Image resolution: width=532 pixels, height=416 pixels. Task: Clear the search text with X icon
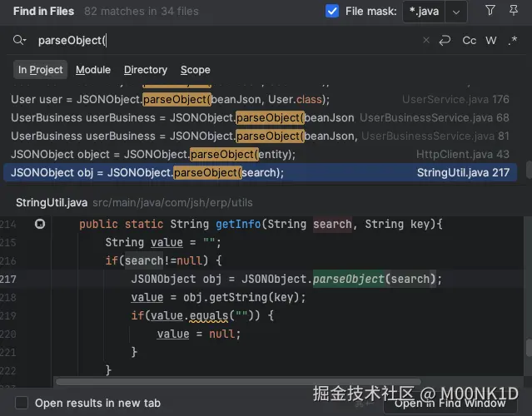click(x=426, y=40)
